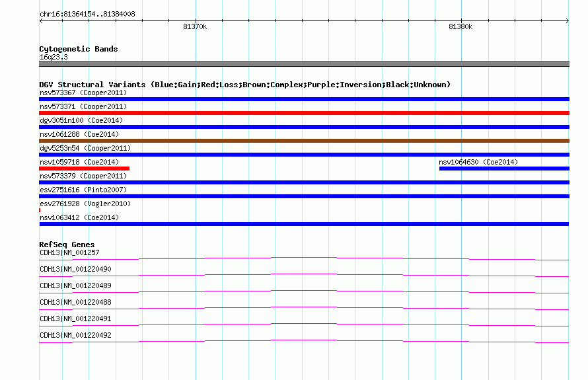
Task: Select the nsv1064630 (Coe2014) label
Action: coord(478,162)
